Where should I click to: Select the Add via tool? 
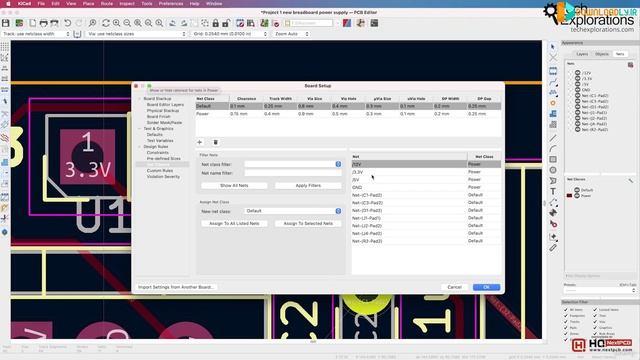click(553, 103)
